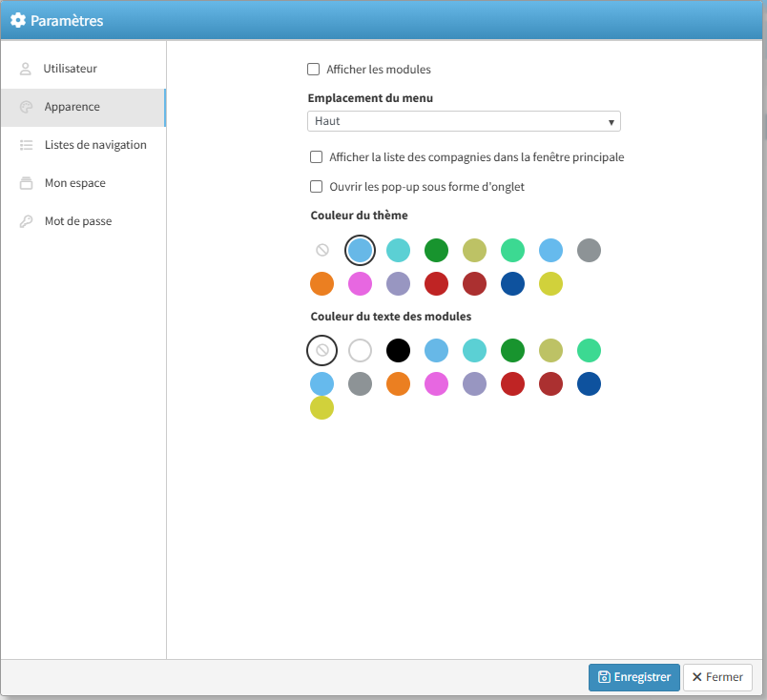The width and height of the screenshot is (767, 700).
Task: Click the Fermer button
Action: point(717,677)
